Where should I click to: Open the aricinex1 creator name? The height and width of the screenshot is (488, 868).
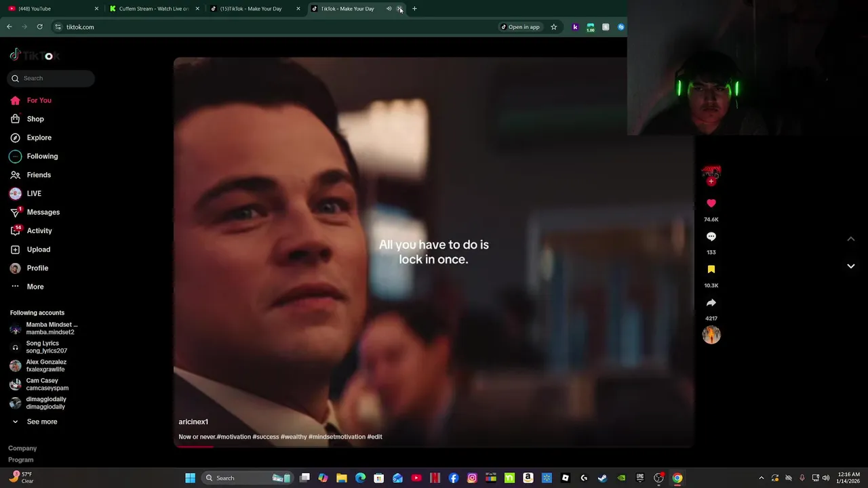pos(193,422)
